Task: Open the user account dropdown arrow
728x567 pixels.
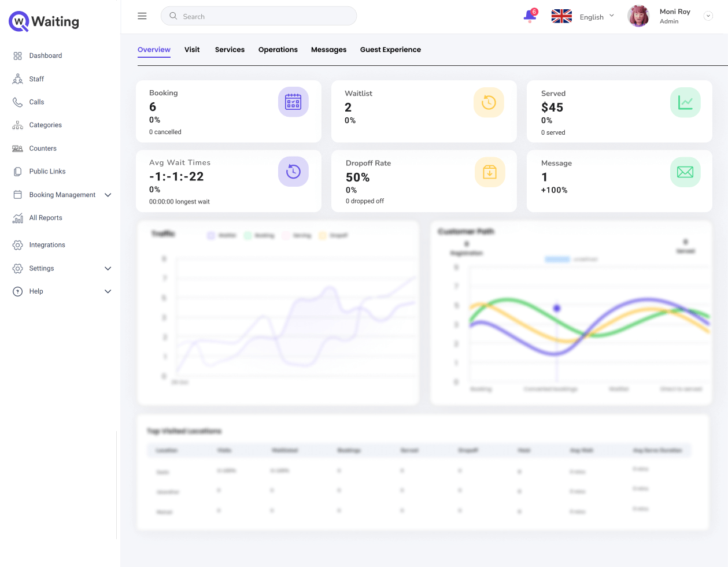Action: pyautogui.click(x=708, y=16)
